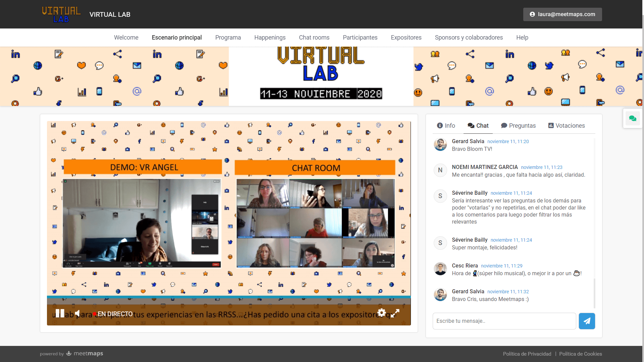
Task: Click the Votaciones chart icon
Action: coord(551,126)
